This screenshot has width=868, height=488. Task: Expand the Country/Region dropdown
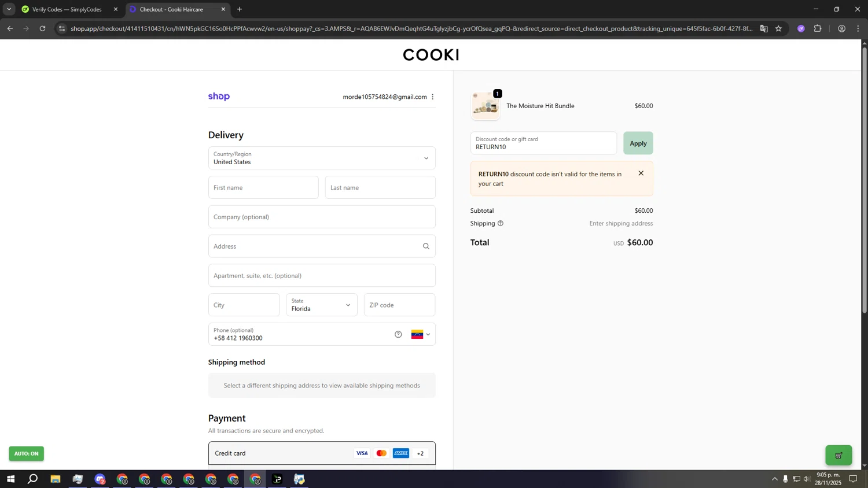[322, 158]
